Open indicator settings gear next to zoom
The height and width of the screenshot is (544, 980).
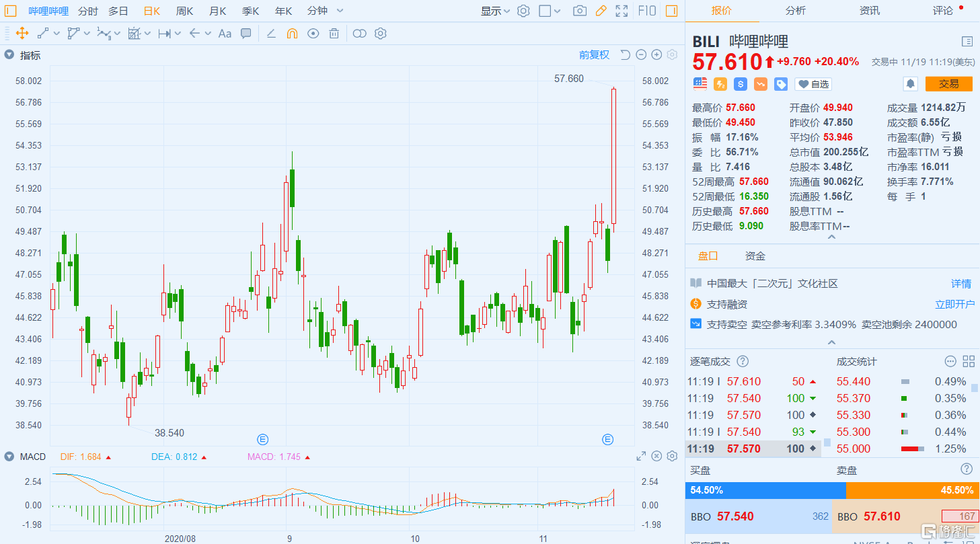pyautogui.click(x=672, y=55)
